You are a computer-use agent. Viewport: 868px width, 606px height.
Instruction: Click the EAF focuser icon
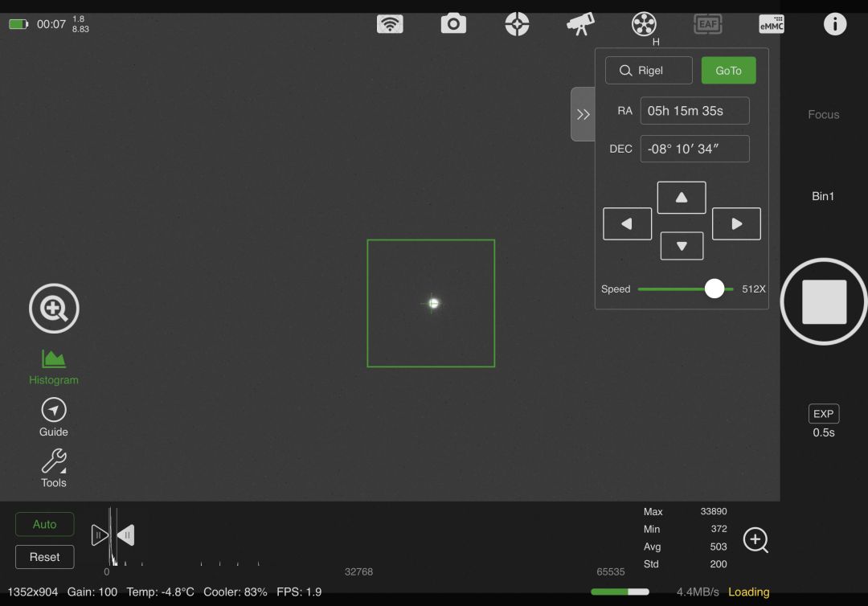(x=707, y=24)
